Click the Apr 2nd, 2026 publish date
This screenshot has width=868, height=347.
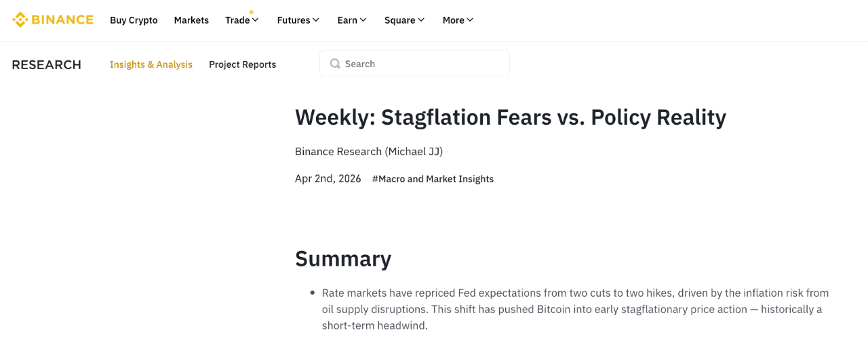pyautogui.click(x=328, y=179)
